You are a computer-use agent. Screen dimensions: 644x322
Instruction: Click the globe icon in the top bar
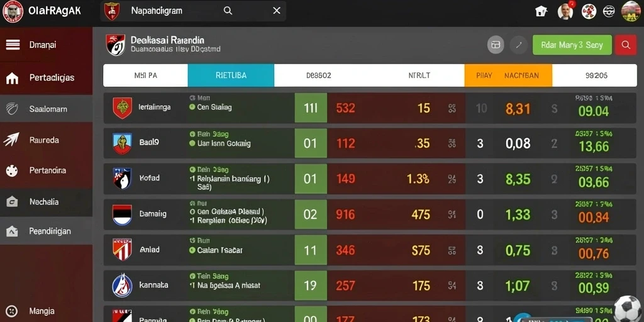pos(609,11)
